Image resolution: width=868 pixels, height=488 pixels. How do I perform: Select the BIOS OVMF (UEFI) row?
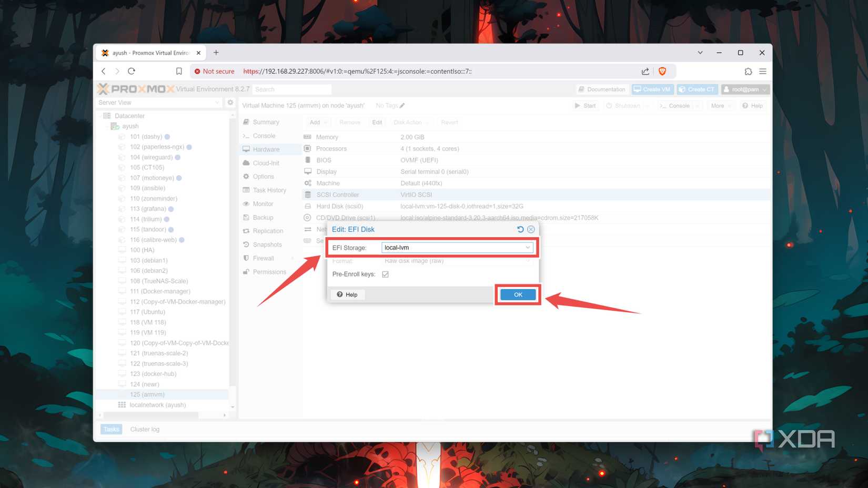tap(537, 160)
